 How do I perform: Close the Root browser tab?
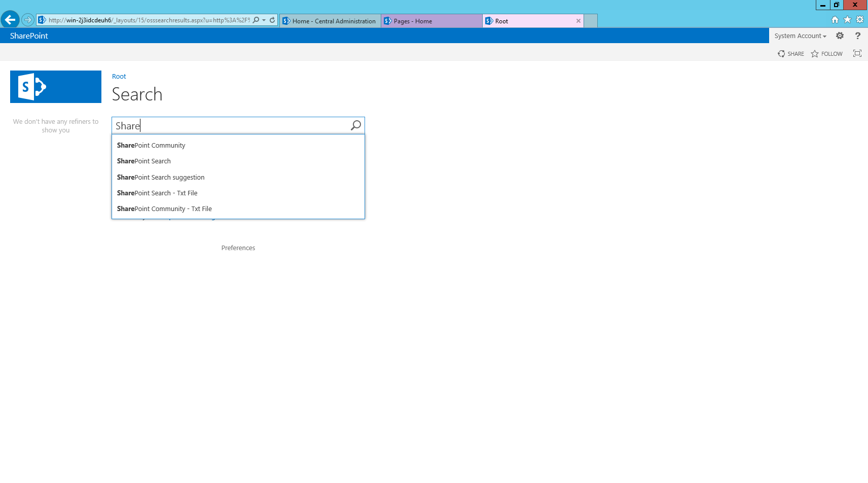point(578,21)
